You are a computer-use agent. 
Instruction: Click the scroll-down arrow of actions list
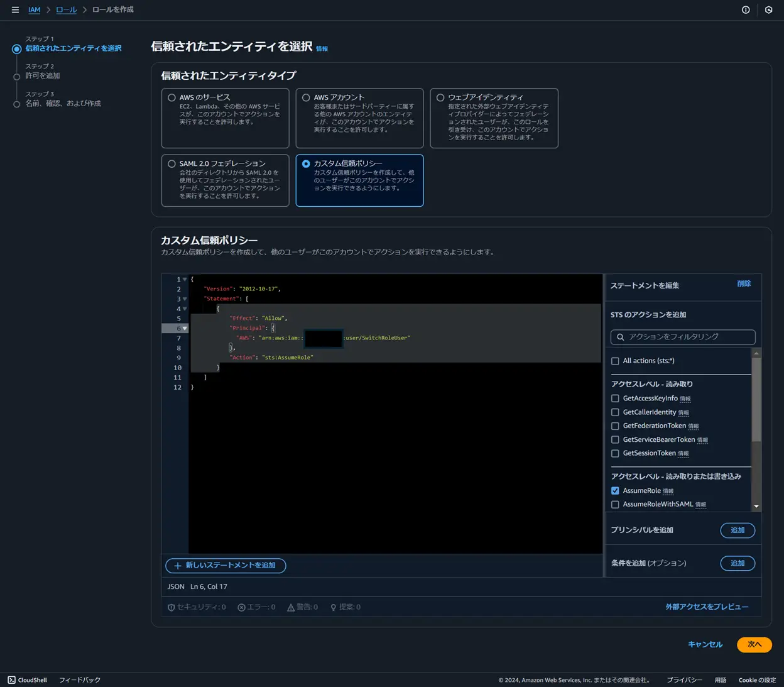756,507
